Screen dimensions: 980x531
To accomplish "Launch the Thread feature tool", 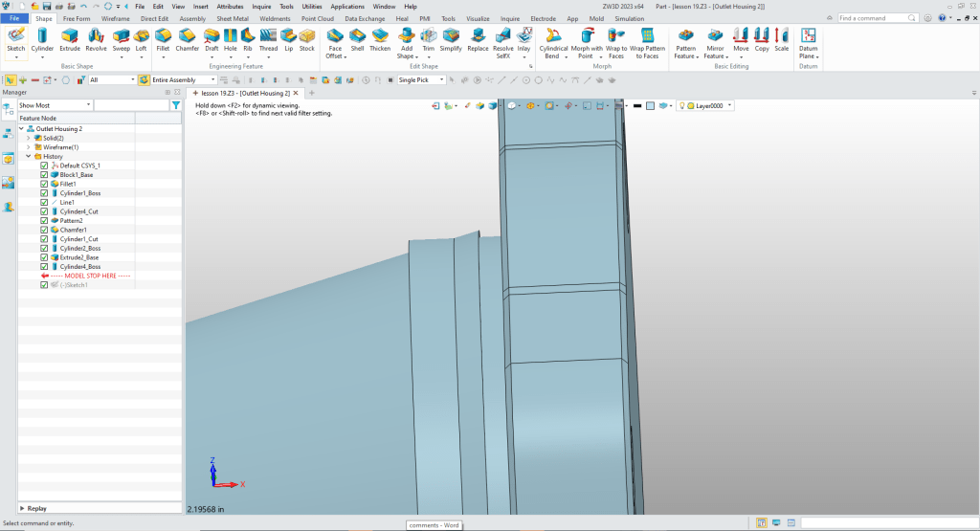I will coord(268,39).
